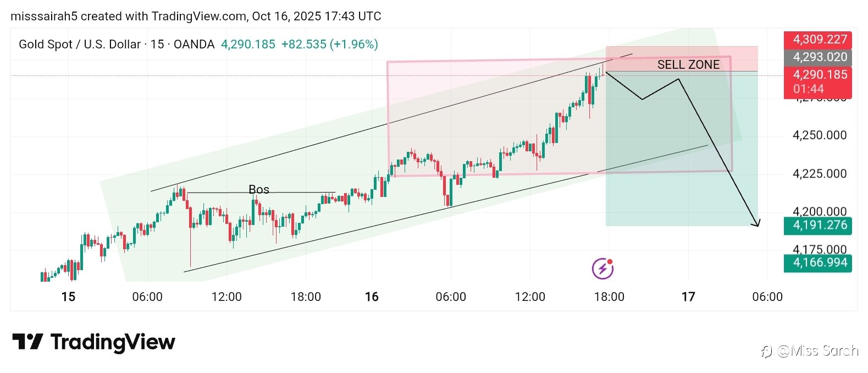Click the TradingView logo icon
This screenshot has width=868, height=373.
(27, 342)
